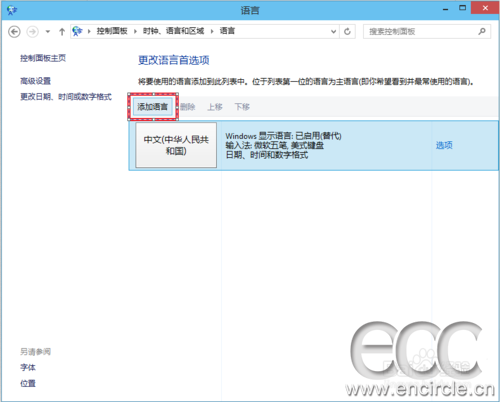Click the address bar globe icon

(x=77, y=31)
